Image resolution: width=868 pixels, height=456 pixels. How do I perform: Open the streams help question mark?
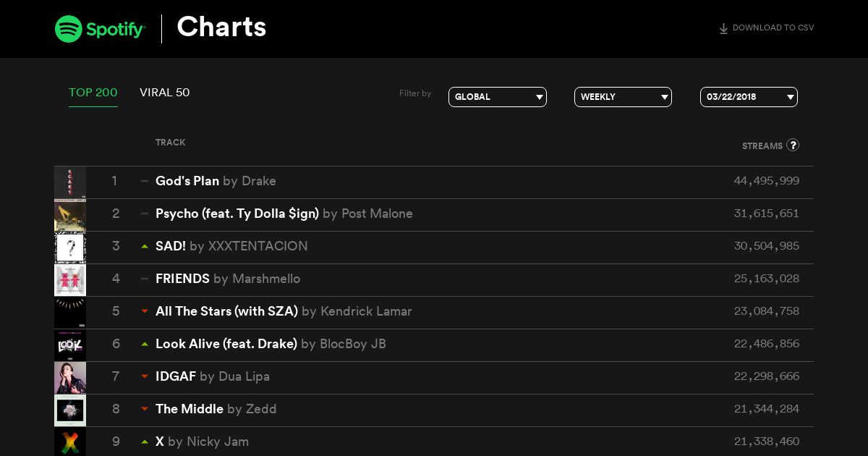[793, 145]
